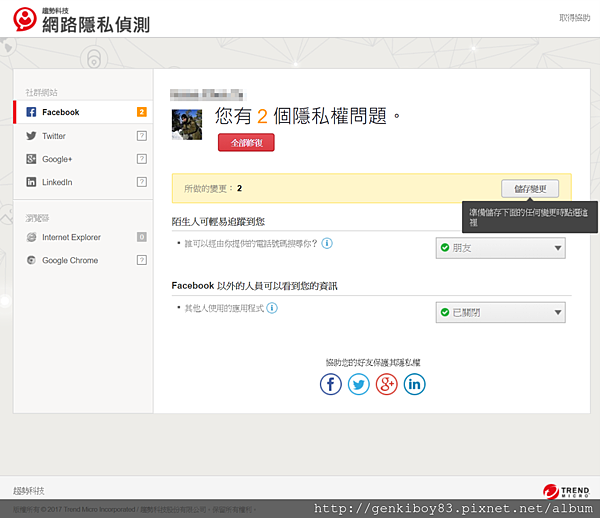Click the question mark badge beside Google+

coord(142,159)
